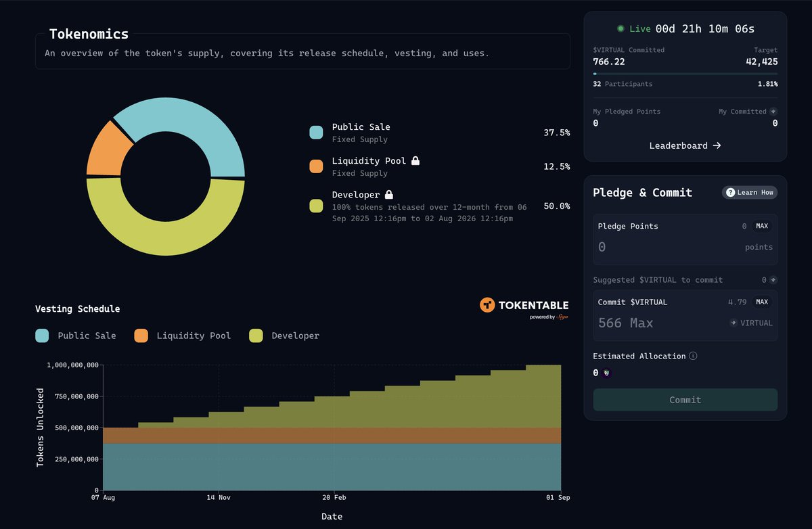This screenshot has width=812, height=529.
Task: Toggle Public Sale in Vesting Schedule legend
Action: point(76,336)
